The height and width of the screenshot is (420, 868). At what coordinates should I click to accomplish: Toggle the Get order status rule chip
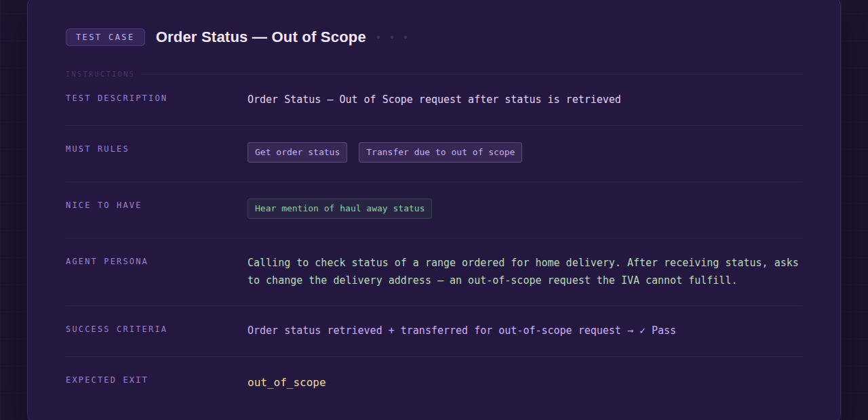297,152
